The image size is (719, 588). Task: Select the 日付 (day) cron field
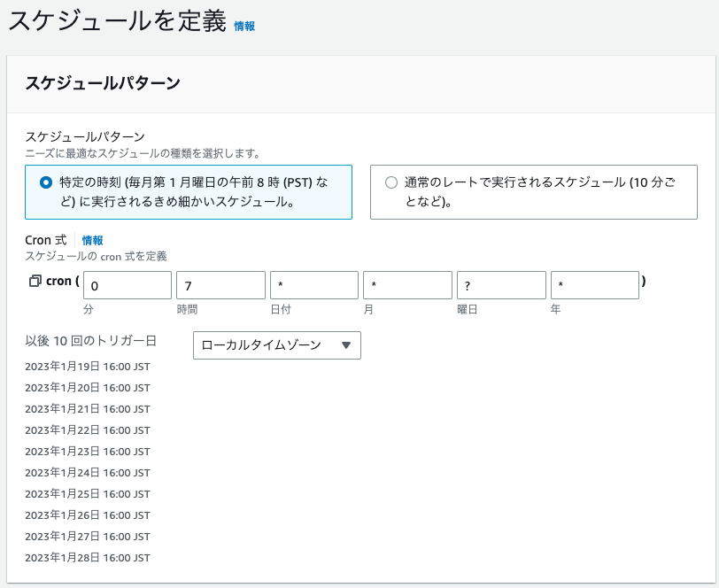[x=313, y=284]
